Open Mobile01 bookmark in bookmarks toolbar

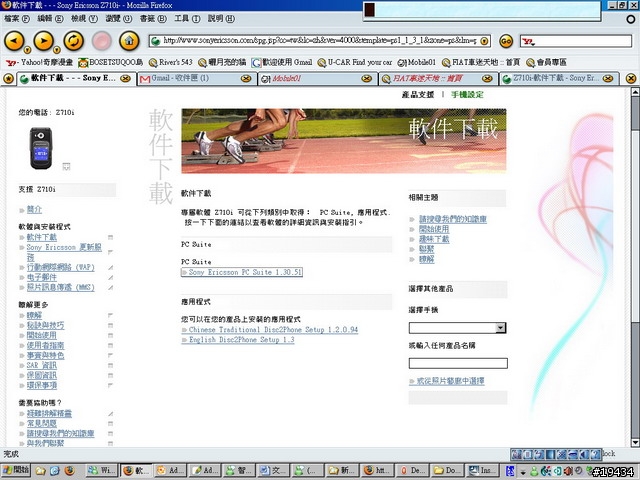click(x=417, y=62)
